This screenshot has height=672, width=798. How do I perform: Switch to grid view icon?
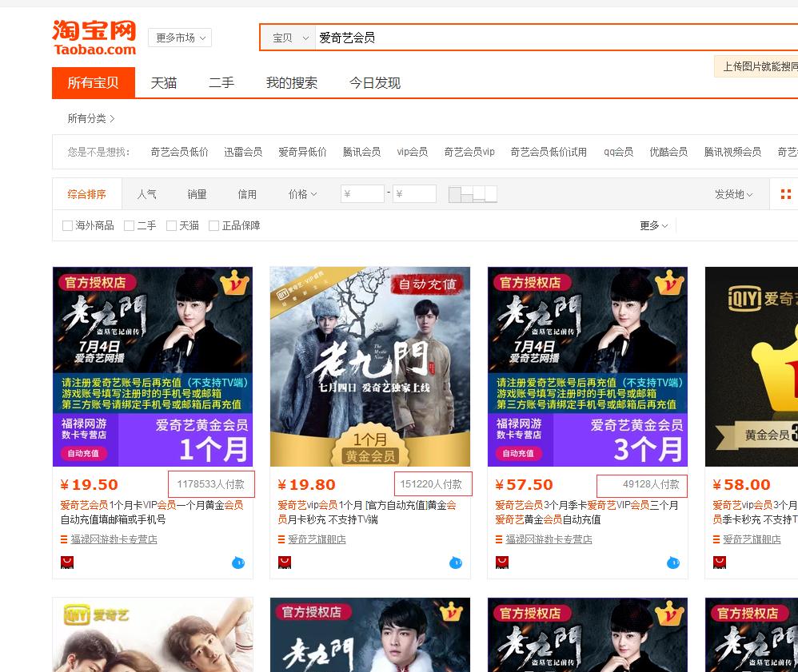click(x=786, y=194)
